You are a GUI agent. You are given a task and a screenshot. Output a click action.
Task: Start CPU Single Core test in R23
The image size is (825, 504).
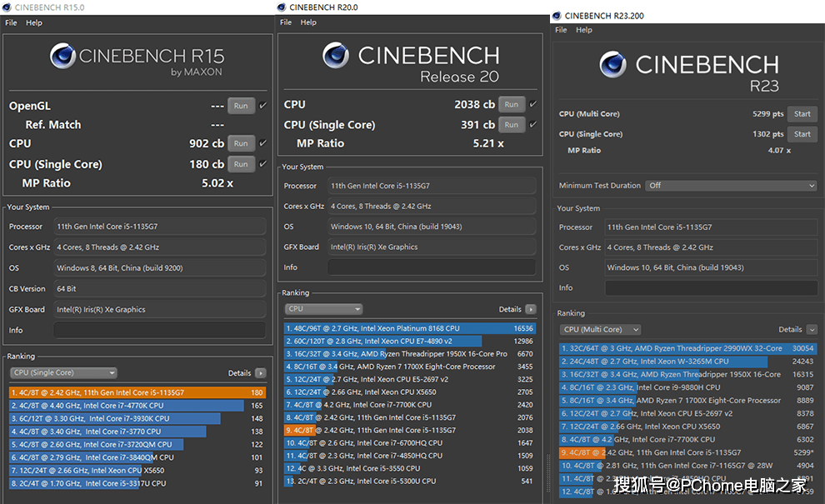[802, 134]
